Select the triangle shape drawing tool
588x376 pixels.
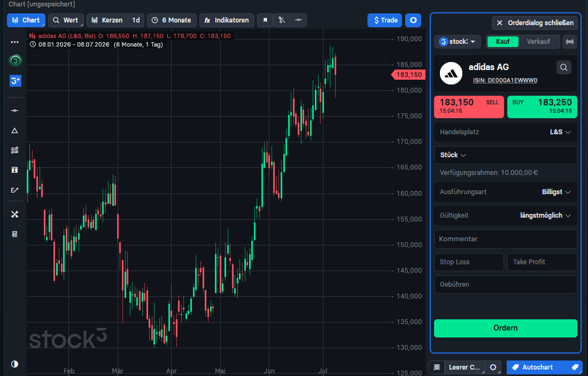point(15,131)
